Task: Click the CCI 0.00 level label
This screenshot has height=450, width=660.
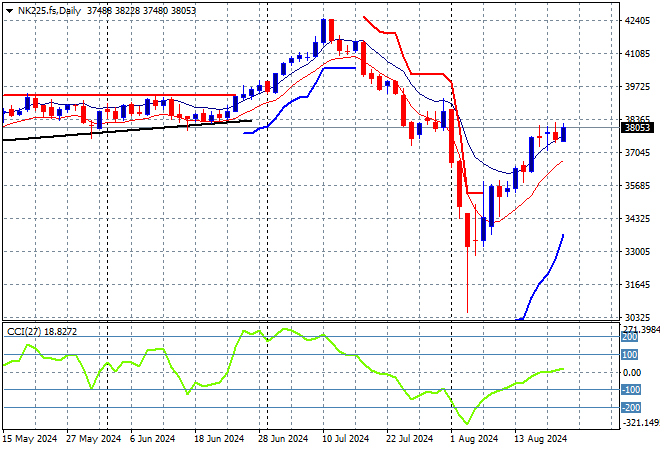Action: tap(628, 373)
